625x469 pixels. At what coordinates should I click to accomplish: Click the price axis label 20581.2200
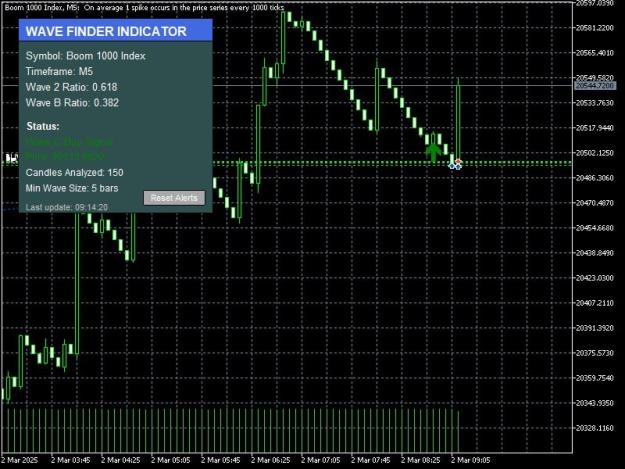point(595,27)
